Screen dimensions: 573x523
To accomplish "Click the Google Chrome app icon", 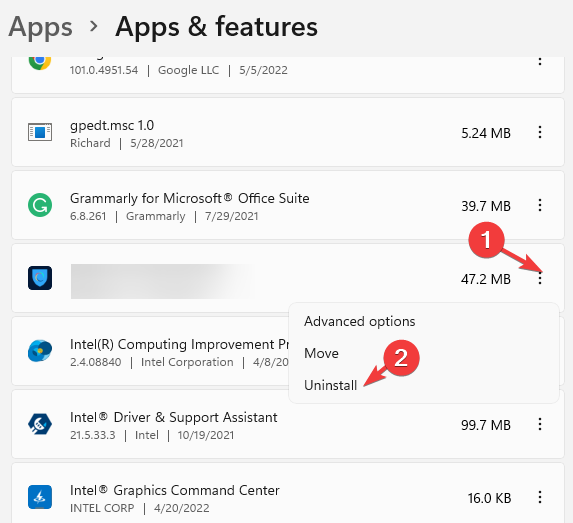I will 40,62.
